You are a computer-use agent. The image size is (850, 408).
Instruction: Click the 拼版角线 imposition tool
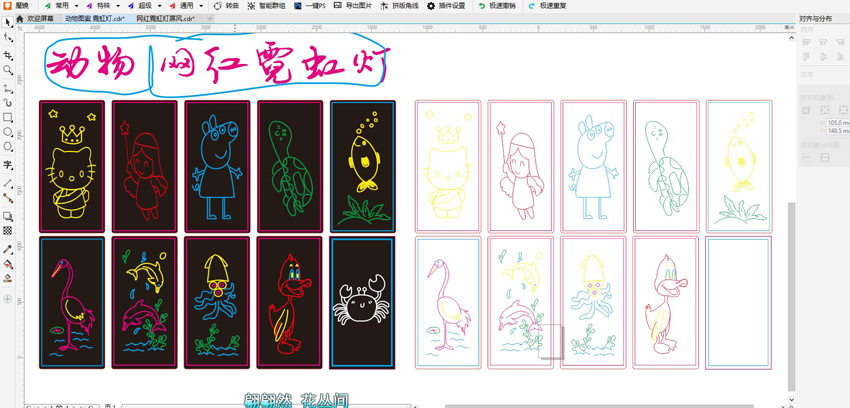[x=398, y=5]
